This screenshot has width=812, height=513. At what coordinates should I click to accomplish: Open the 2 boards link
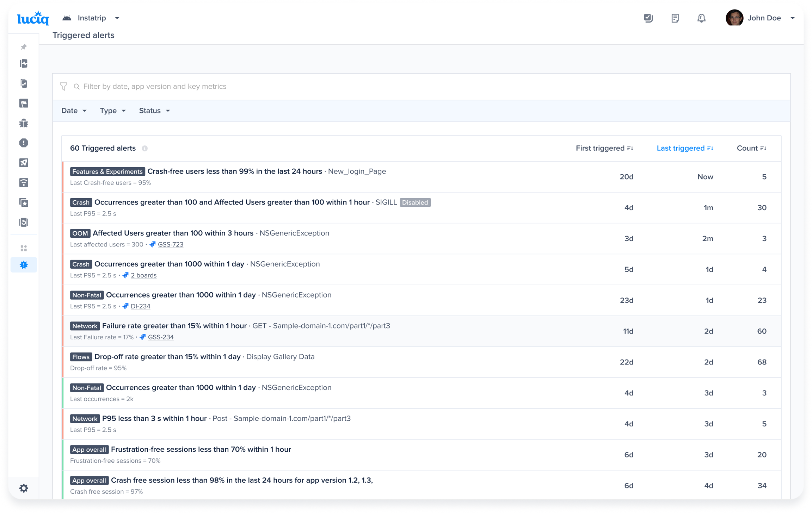(x=143, y=276)
